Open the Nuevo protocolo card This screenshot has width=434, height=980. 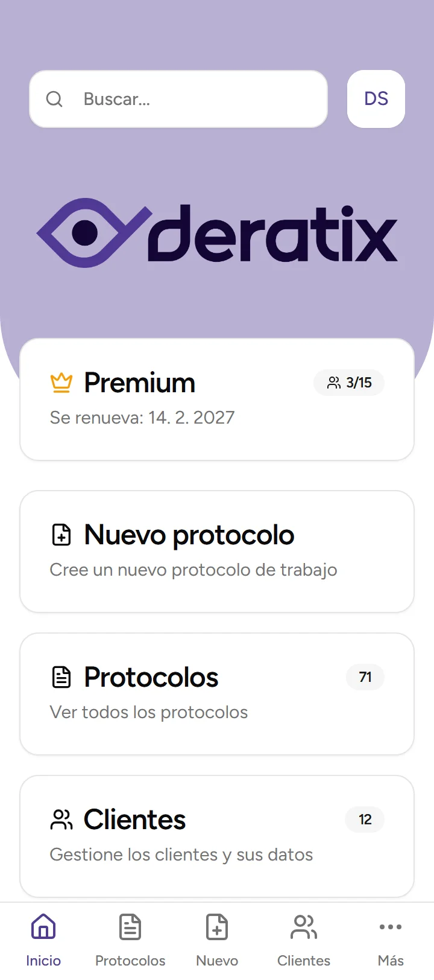pos(217,551)
